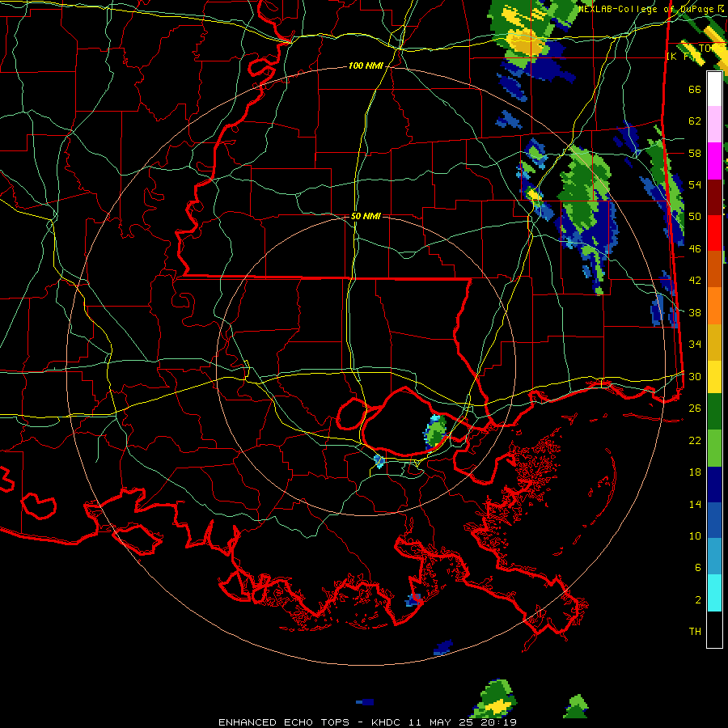Image resolution: width=728 pixels, height=728 pixels.
Task: Click the '58' scale label
Action: coord(695,153)
